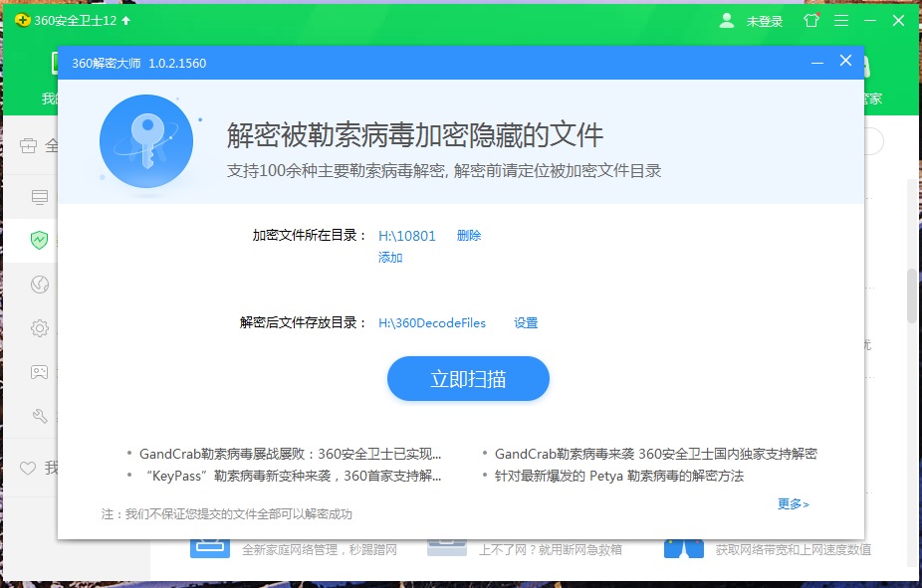Click the 未登录 user avatar icon
Viewport: 922px width, 588px height.
727,21
